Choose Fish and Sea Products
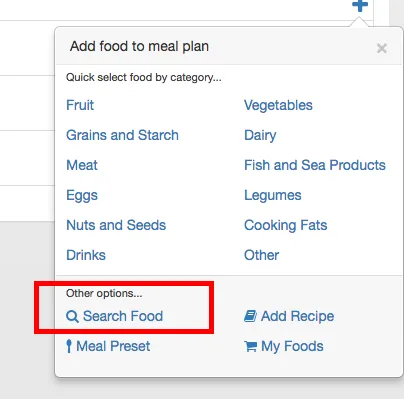 pos(315,165)
